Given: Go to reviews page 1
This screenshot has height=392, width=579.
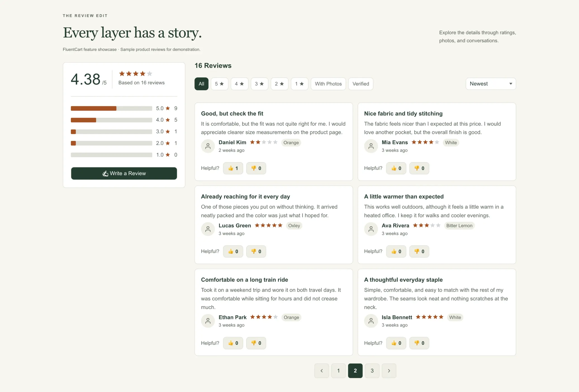Looking at the screenshot, I should coord(338,371).
